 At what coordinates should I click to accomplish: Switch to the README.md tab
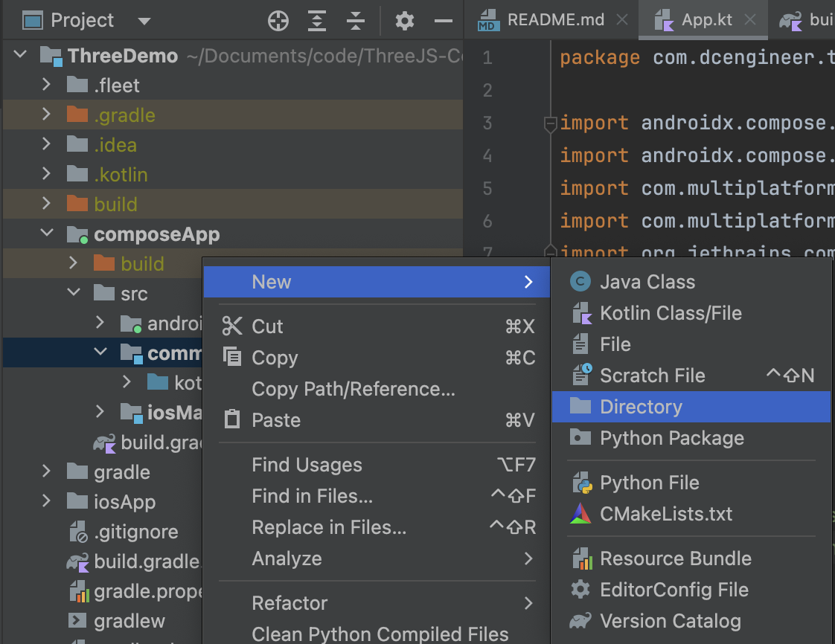tap(554, 20)
